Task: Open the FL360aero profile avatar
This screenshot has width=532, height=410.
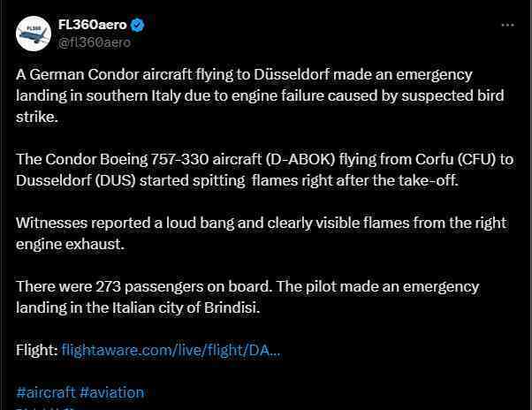Action: click(x=34, y=34)
